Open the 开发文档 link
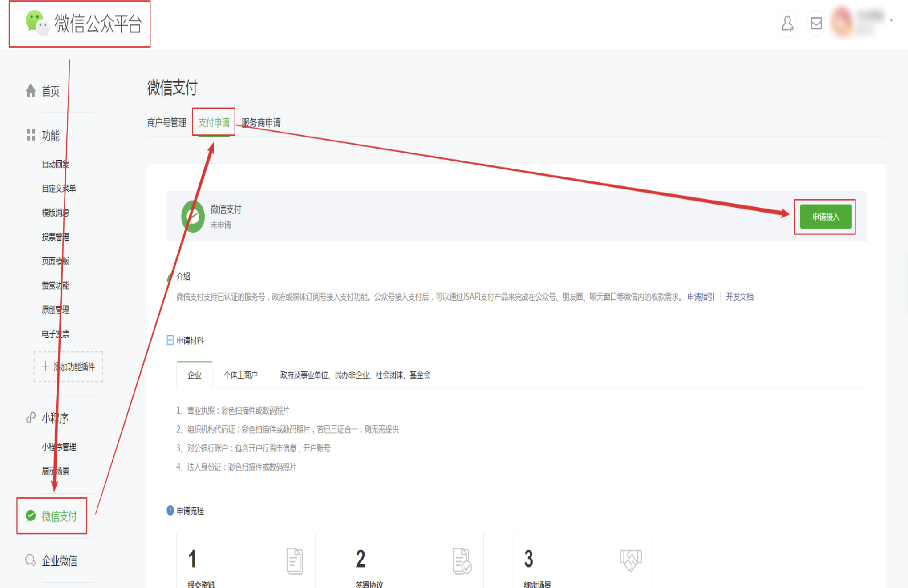Image resolution: width=908 pixels, height=588 pixels. coord(739,297)
